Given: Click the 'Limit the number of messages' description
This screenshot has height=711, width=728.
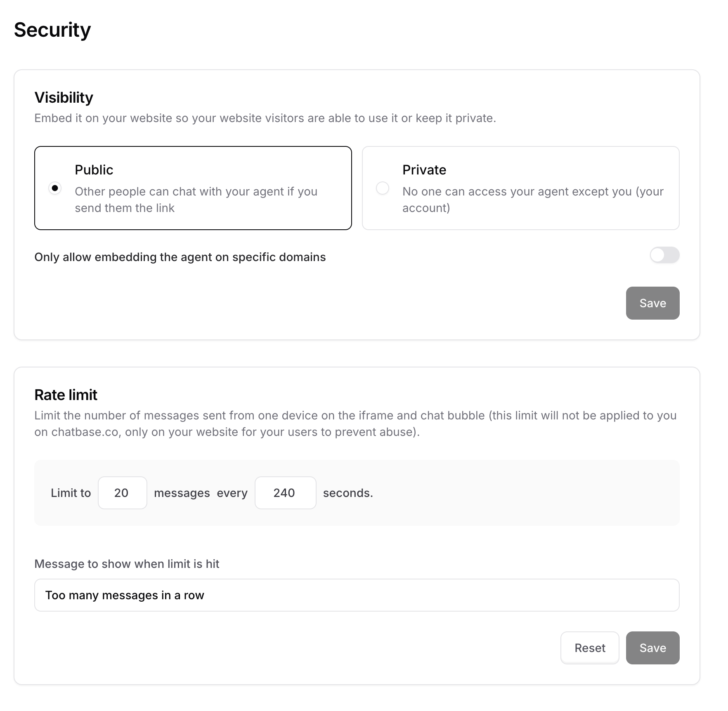Looking at the screenshot, I should coord(355,424).
